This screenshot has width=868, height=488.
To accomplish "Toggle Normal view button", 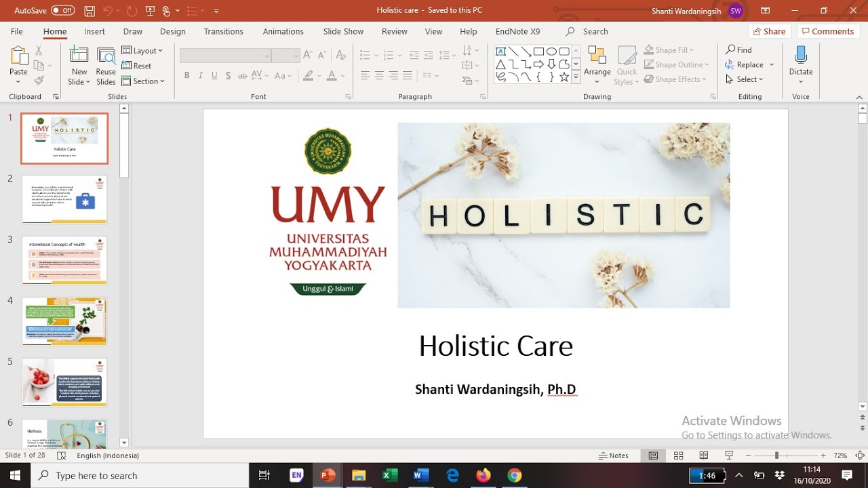I will pyautogui.click(x=653, y=455).
